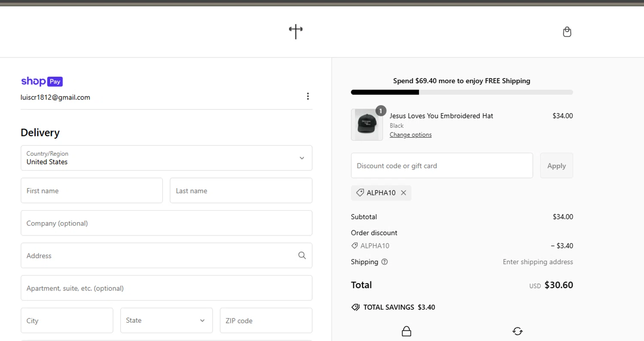Remove the ALPHA10 discount code
Screen dimensions: 644x341
403,193
